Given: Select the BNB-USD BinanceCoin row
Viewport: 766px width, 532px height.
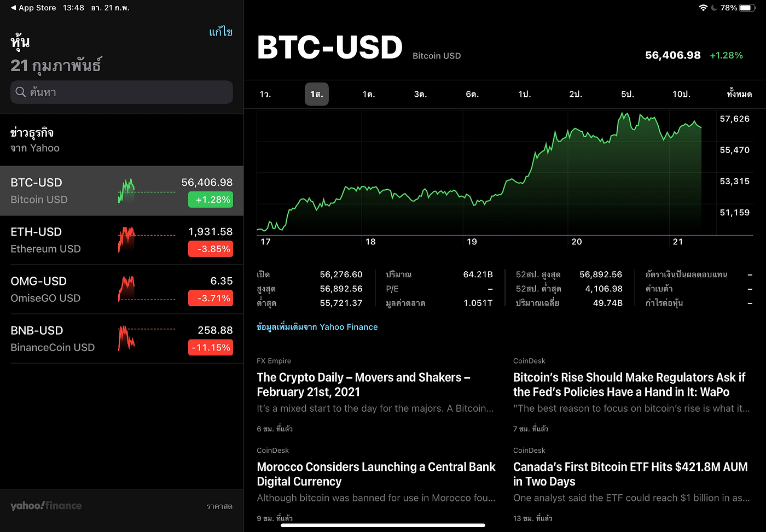Looking at the screenshot, I should pos(121,338).
